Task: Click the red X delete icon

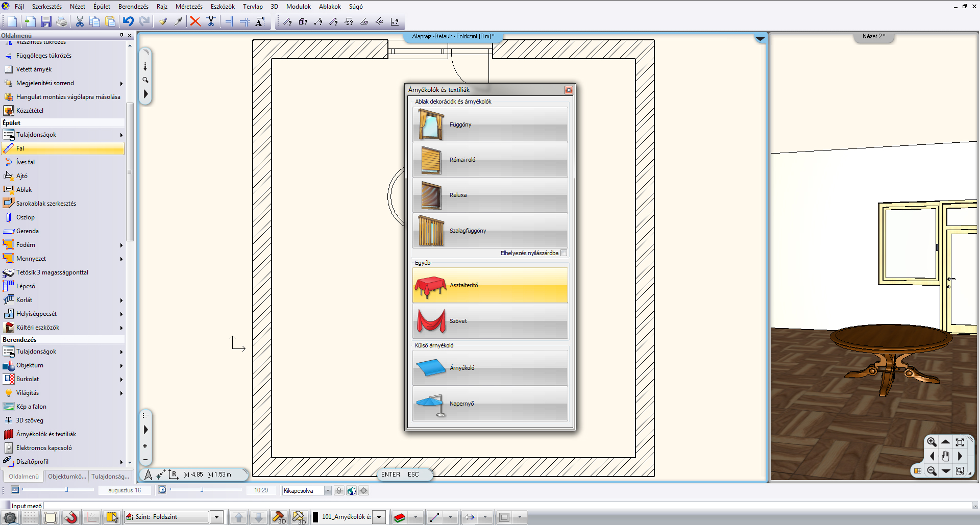Action: [x=195, y=21]
